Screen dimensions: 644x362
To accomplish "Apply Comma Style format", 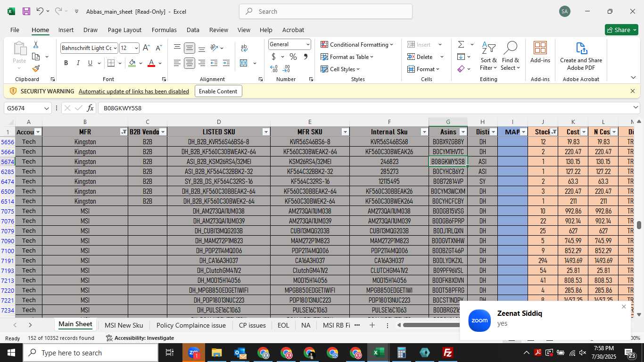I will [305, 57].
